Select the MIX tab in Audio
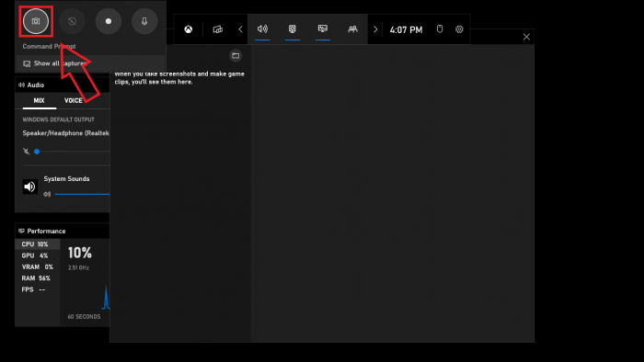 click(x=39, y=100)
